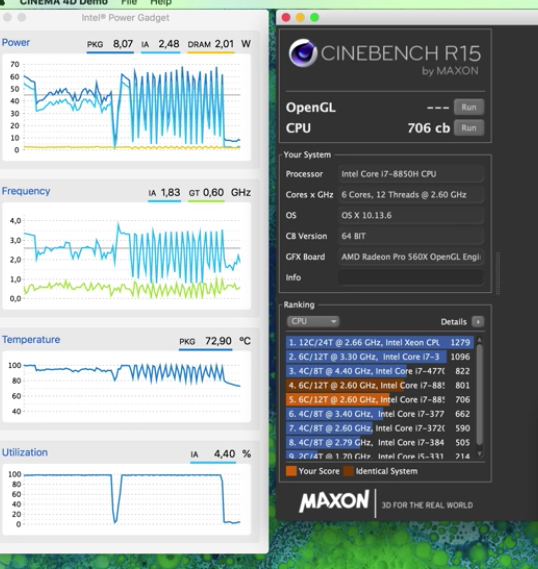Click the Your Score orange legend swatch
The width and height of the screenshot is (538, 569).
tap(291, 471)
